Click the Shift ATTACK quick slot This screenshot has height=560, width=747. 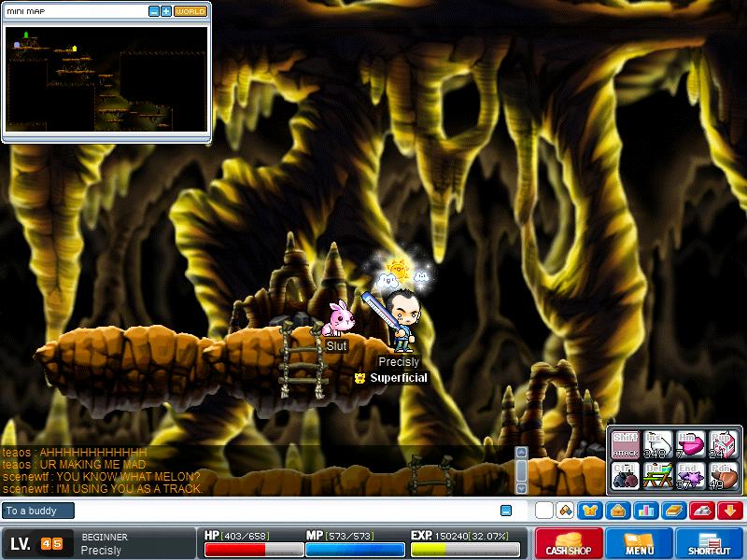(x=625, y=444)
